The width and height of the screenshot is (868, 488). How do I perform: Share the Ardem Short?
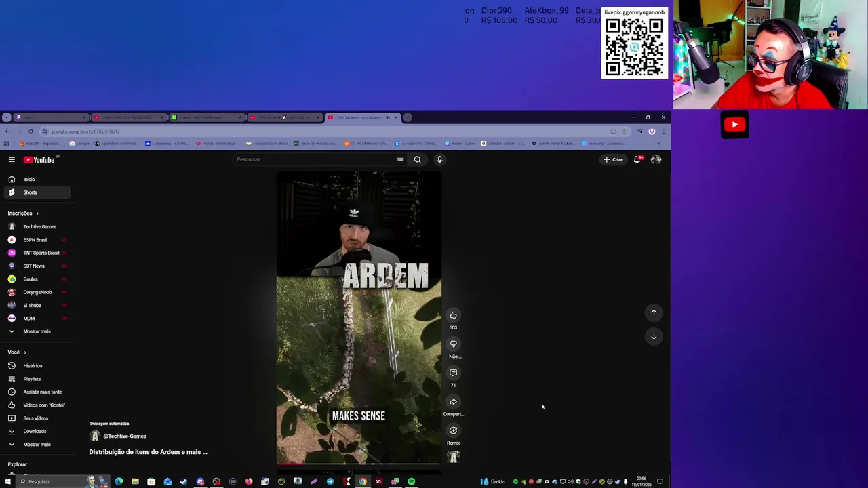click(x=453, y=401)
